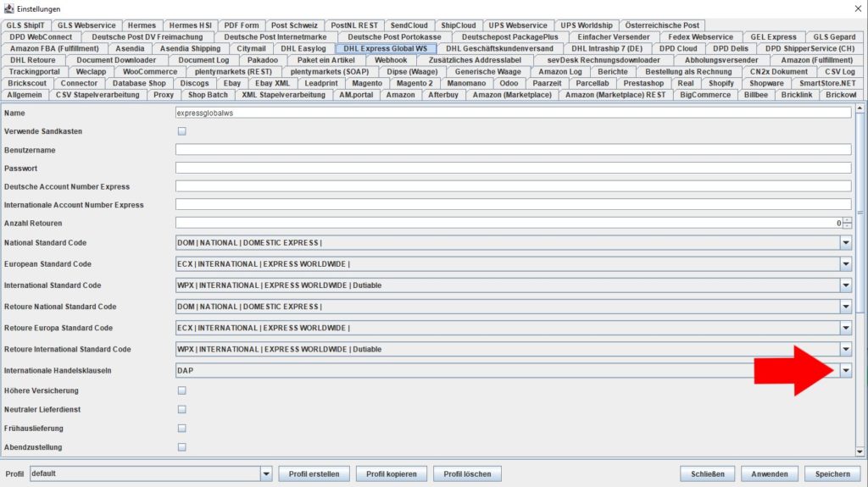Expand European Standard Code dropdown
Screen dimensions: 868x487
846,264
